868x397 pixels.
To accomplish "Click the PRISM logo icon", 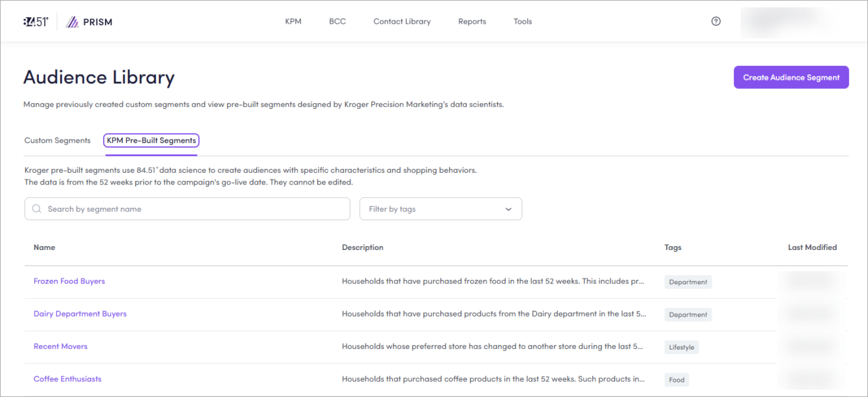I will [x=73, y=22].
